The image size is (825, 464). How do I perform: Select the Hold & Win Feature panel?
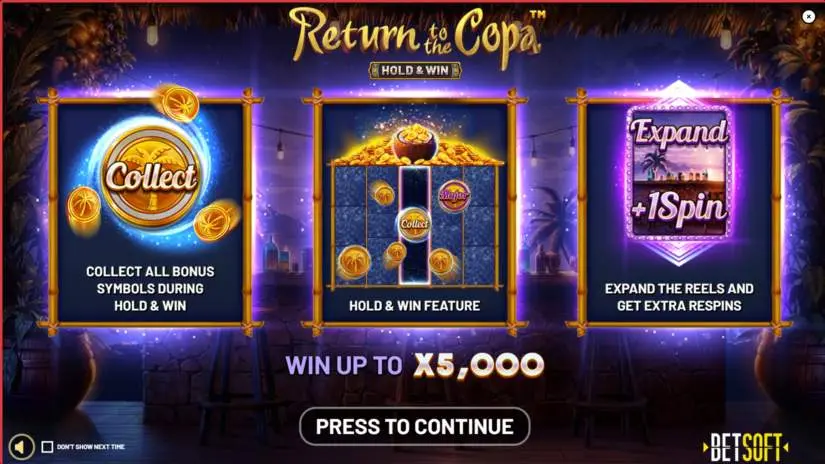pyautogui.click(x=415, y=212)
